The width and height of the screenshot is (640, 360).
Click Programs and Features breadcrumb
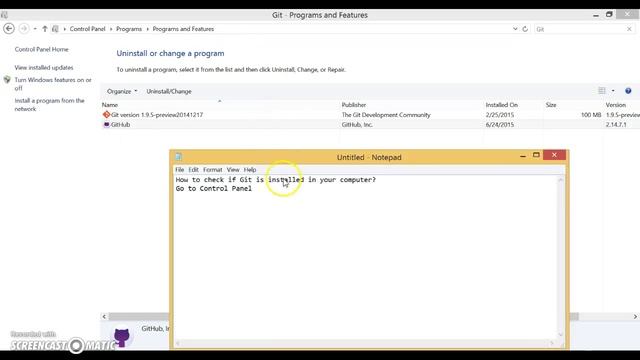[183, 29]
